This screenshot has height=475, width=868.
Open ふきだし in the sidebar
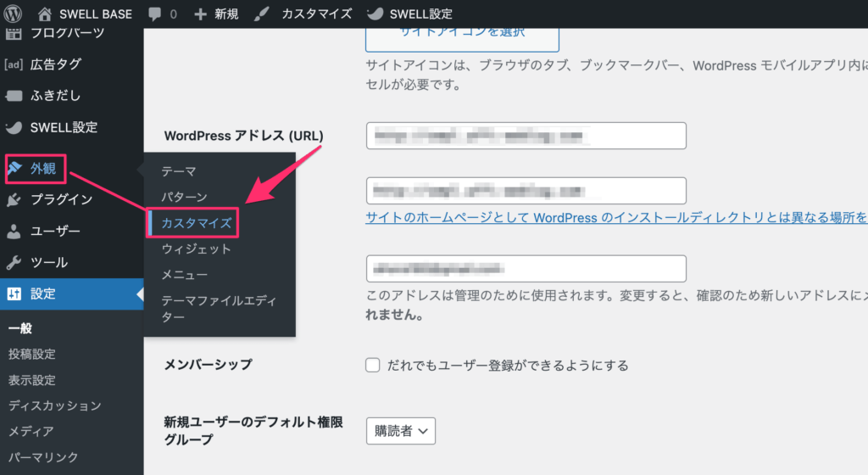pos(55,96)
